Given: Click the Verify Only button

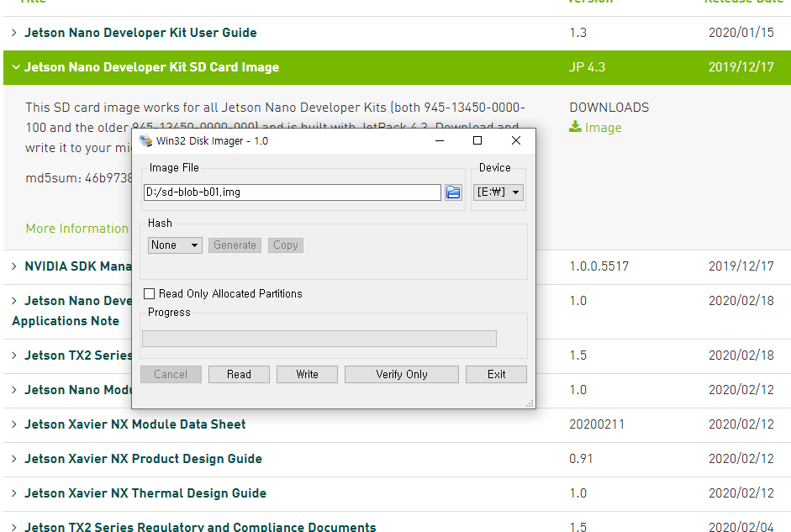Looking at the screenshot, I should point(402,374).
